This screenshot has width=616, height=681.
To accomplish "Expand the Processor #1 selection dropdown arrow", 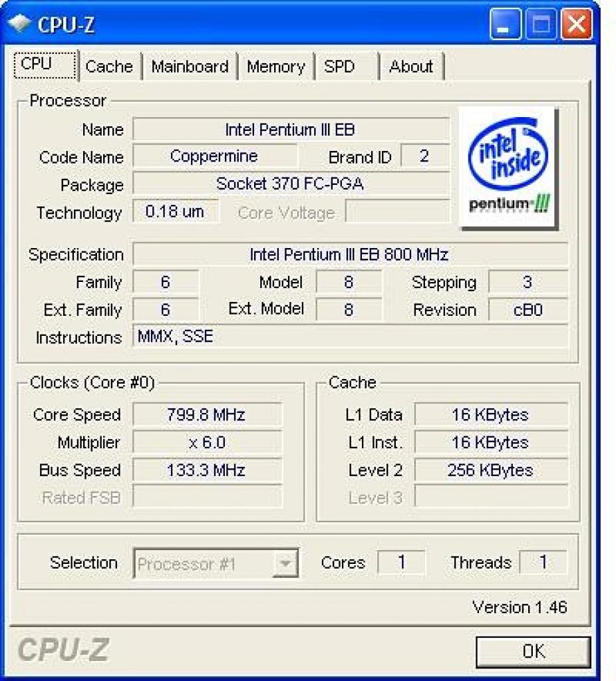I will point(285,564).
